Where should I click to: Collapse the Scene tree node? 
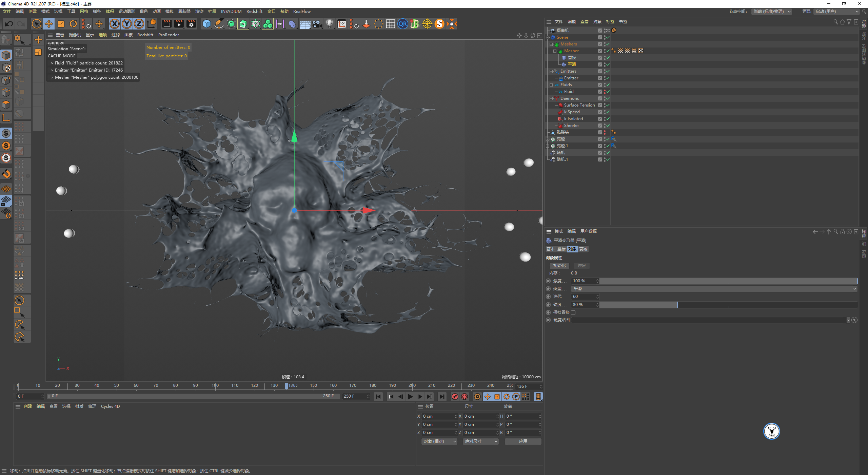(548, 37)
